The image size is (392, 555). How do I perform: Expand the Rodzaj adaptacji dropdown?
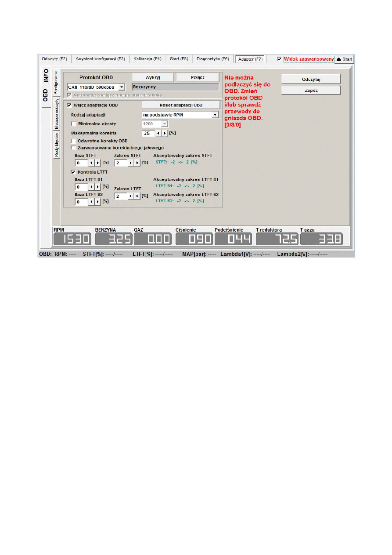(215, 115)
